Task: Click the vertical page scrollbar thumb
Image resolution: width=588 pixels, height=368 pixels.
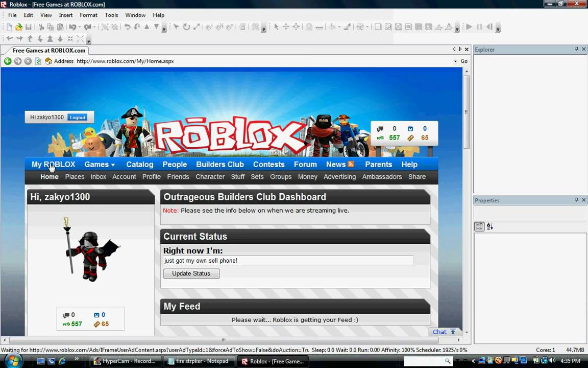Action: [x=467, y=111]
